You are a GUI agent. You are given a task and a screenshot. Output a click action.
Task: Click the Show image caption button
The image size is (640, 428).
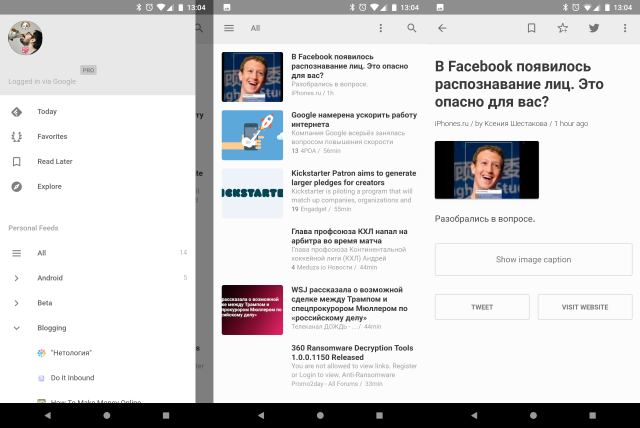coord(533,259)
